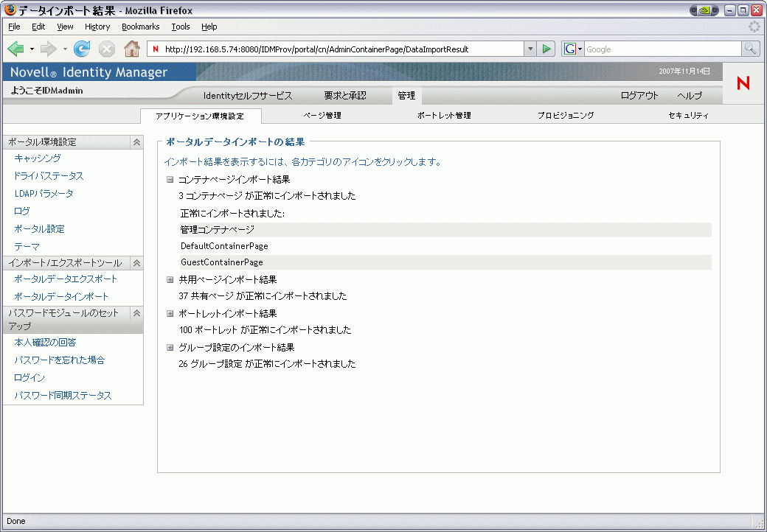Viewport: 767px width, 532px height.
Task: Click the red Novell N logo
Action: (x=743, y=83)
